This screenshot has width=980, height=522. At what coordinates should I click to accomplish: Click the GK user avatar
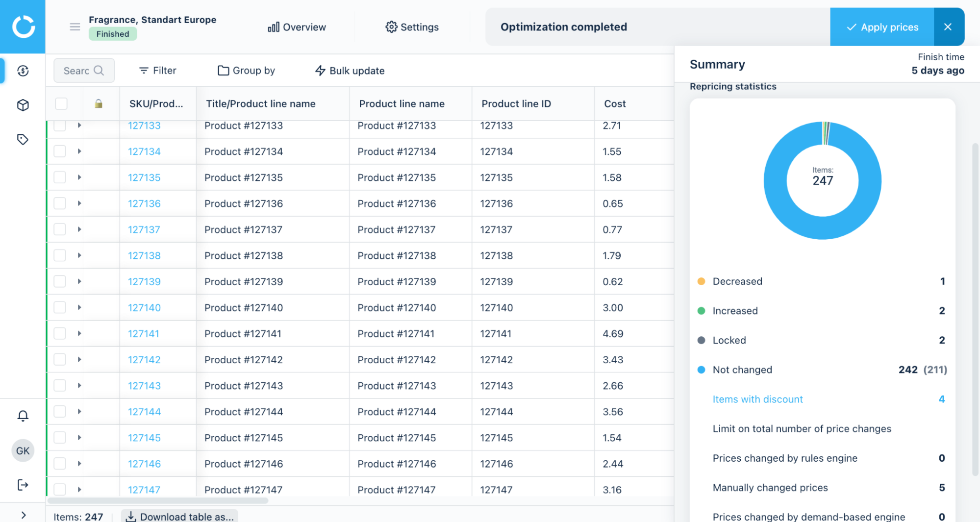(23, 451)
